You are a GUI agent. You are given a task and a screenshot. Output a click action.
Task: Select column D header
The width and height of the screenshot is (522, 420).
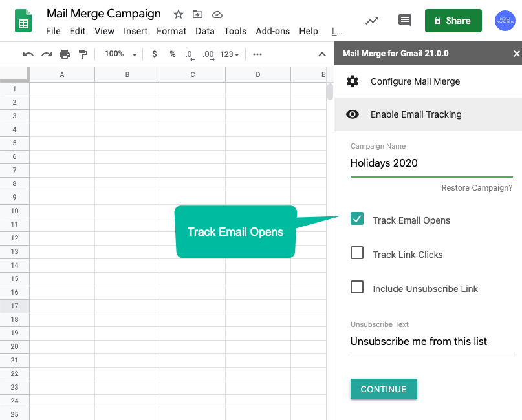click(x=257, y=74)
